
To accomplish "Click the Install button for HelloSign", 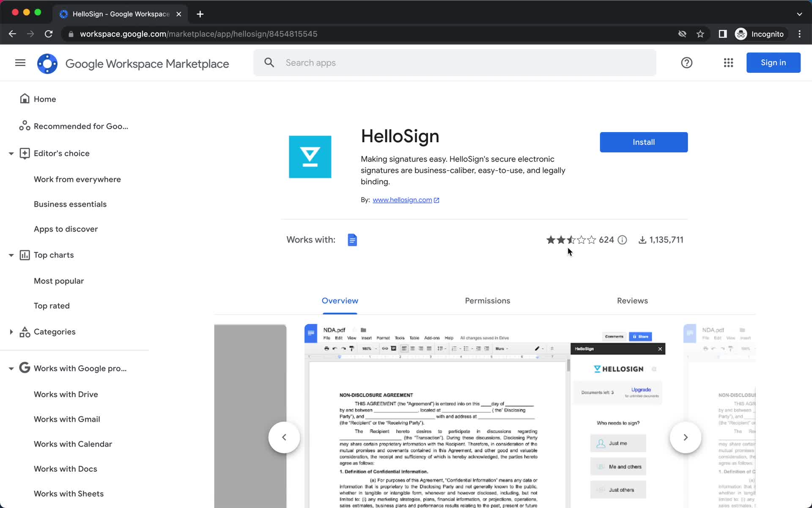I will pyautogui.click(x=644, y=142).
